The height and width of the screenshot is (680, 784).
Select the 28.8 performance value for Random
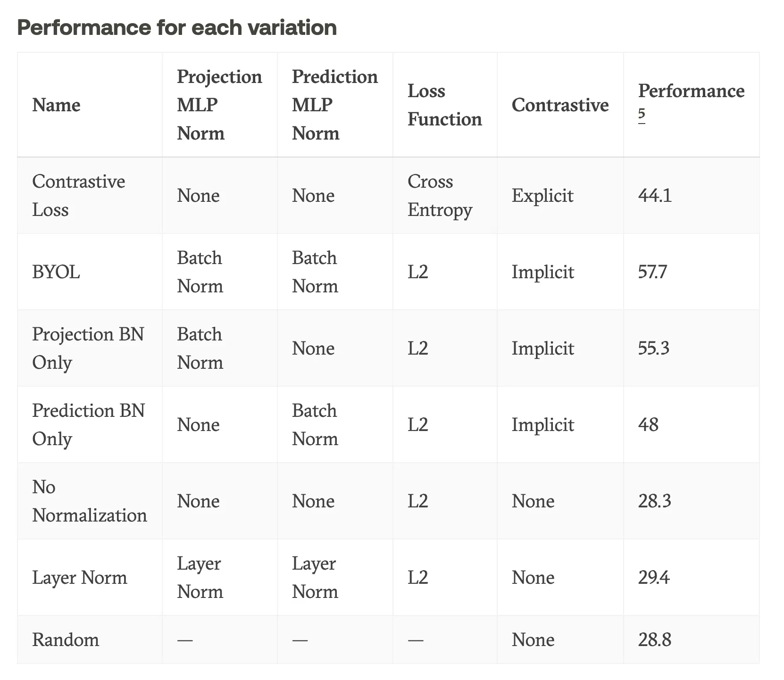point(655,639)
